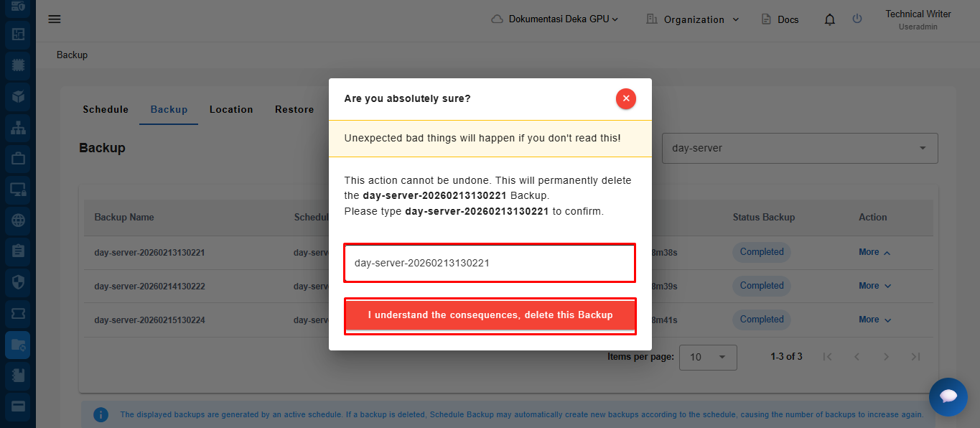Expand the Dokumentasi Deka GPU project dropdown

point(555,19)
